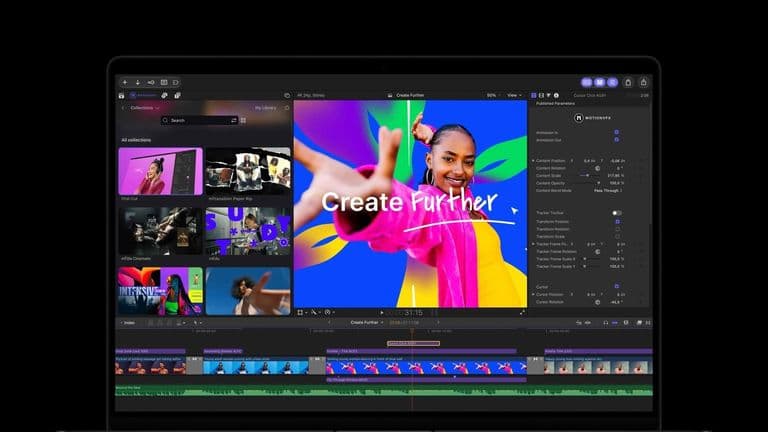This screenshot has width=768, height=432.
Task: Open the info inspector tab
Action: (x=556, y=96)
